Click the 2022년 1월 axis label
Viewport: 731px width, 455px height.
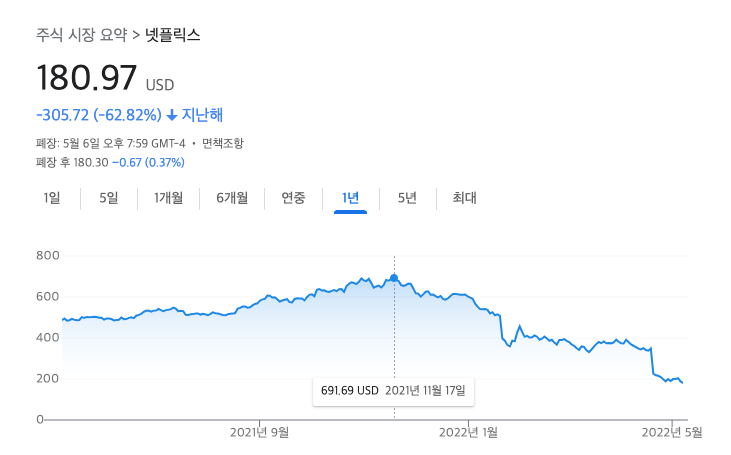click(468, 432)
